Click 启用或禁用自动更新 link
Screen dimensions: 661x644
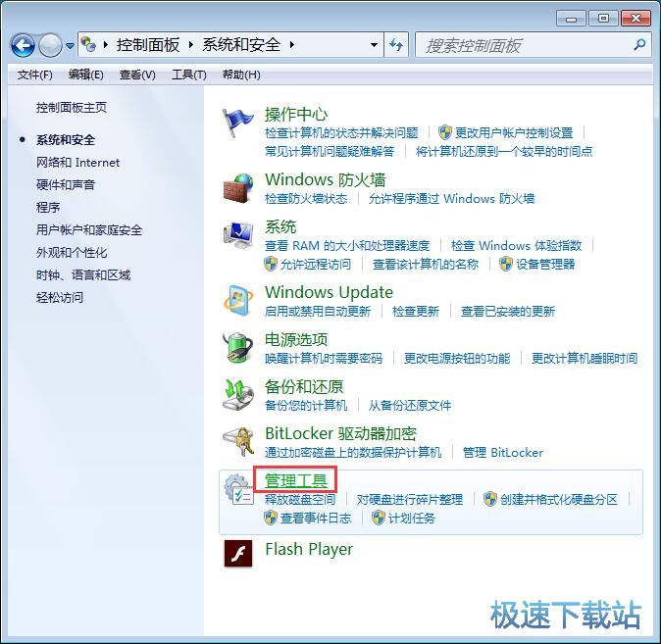[318, 311]
